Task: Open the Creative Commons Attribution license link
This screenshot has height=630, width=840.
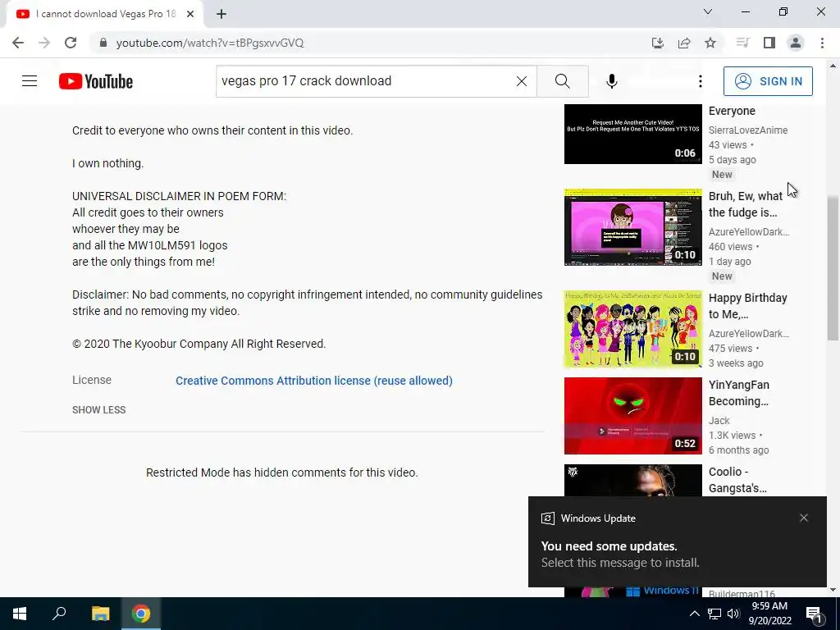Action: [314, 381]
